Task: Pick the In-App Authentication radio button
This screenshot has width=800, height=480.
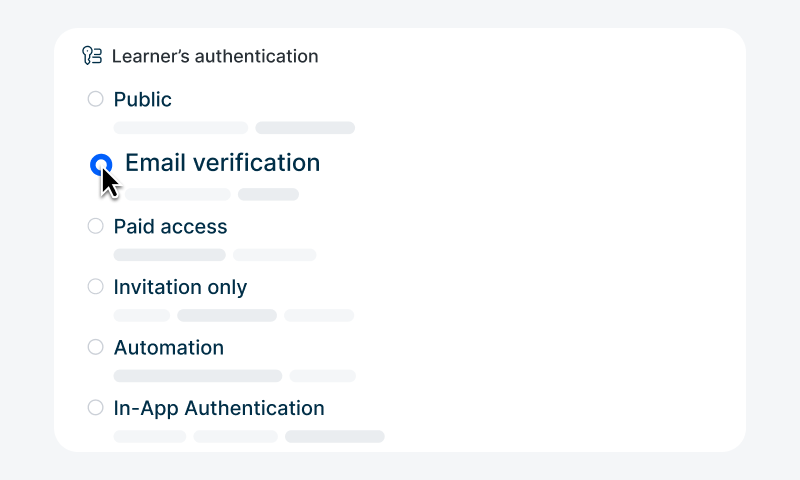Action: 96,408
